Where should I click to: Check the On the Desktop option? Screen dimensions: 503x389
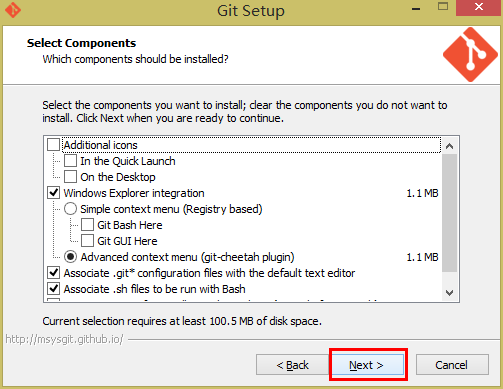[x=70, y=177]
